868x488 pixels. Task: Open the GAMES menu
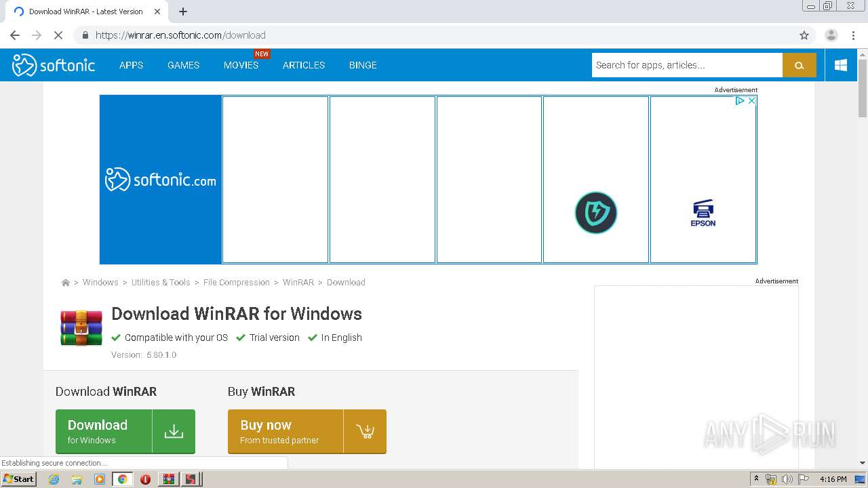click(184, 65)
